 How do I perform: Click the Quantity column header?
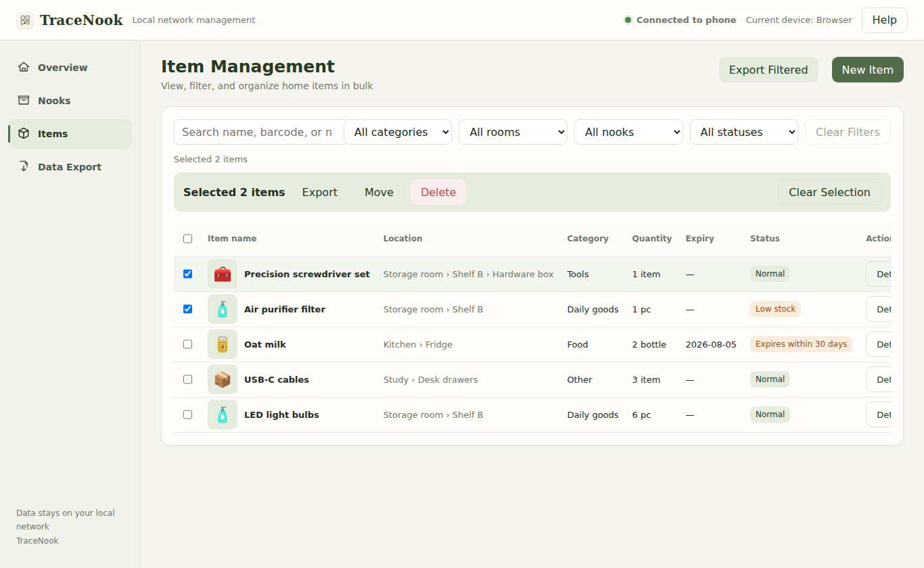(x=651, y=239)
